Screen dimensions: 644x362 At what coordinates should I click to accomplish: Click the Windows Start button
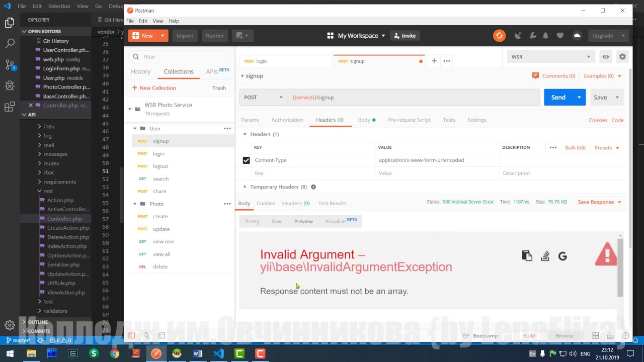(10, 354)
